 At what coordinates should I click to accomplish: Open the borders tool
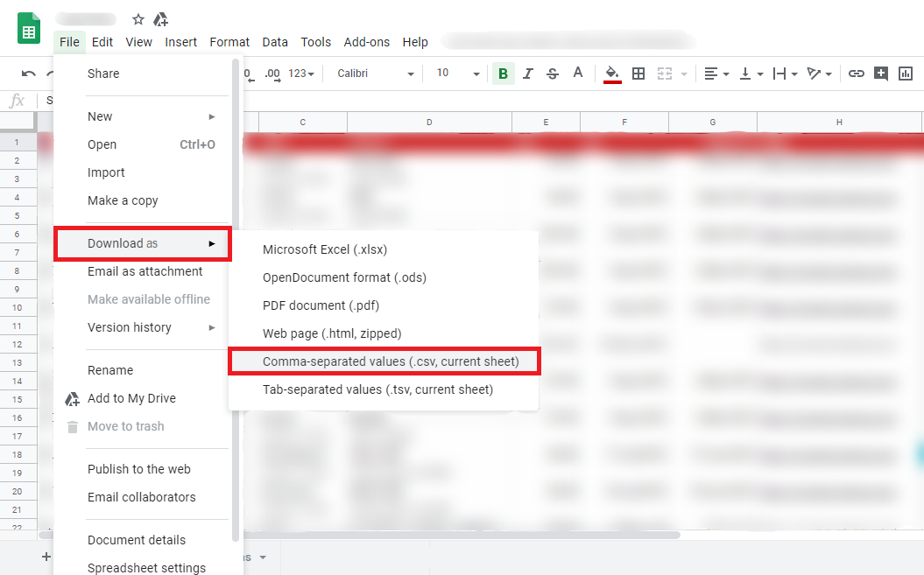pyautogui.click(x=638, y=74)
